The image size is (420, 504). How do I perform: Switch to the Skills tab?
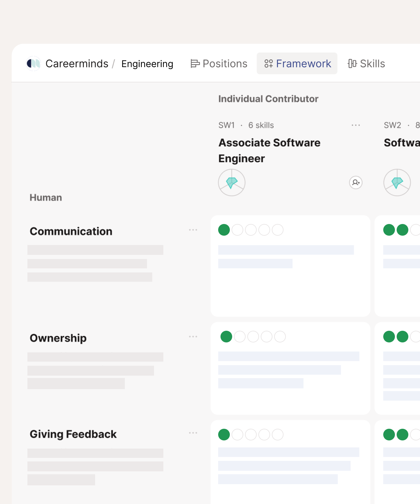click(x=366, y=64)
